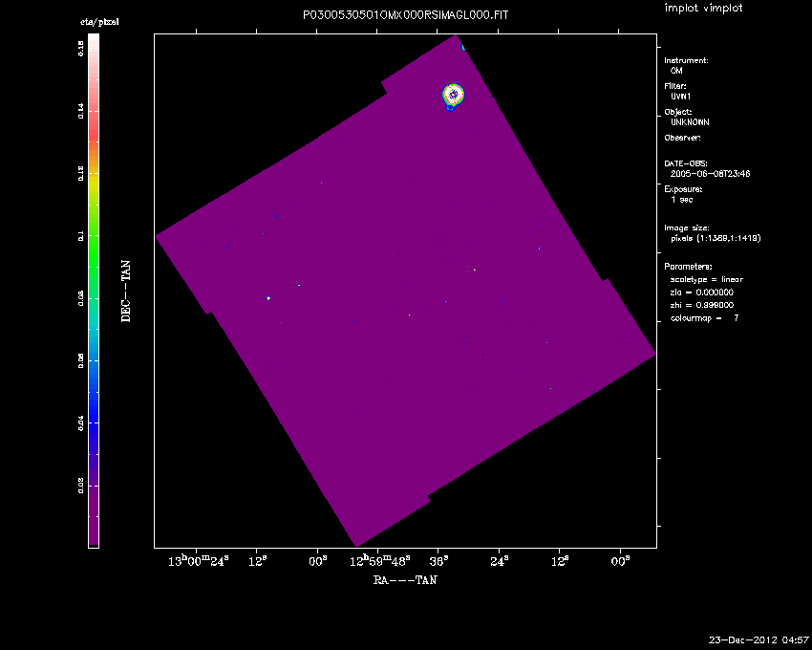Click the date value '2005-06-08T23:46'

click(710, 174)
